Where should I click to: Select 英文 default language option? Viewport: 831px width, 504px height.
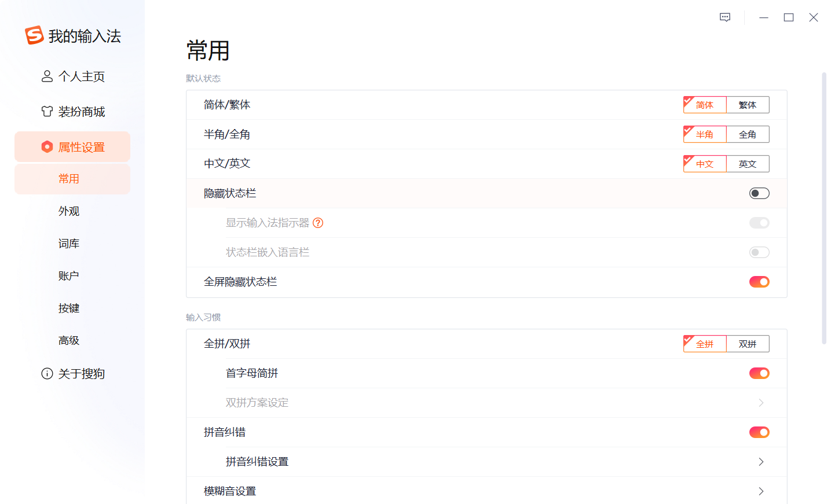(748, 164)
